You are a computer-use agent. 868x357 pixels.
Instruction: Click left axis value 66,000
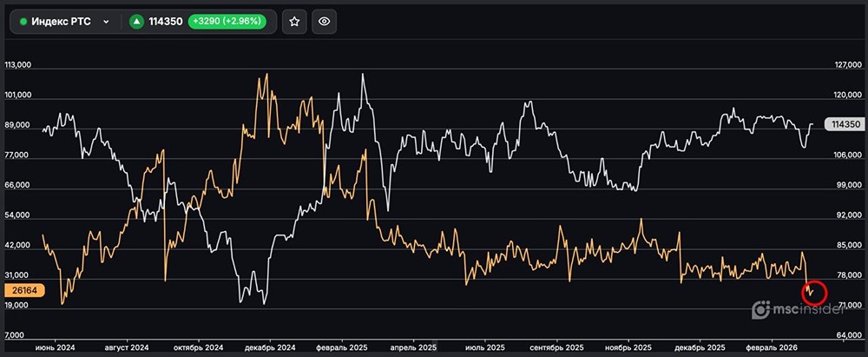coord(17,185)
